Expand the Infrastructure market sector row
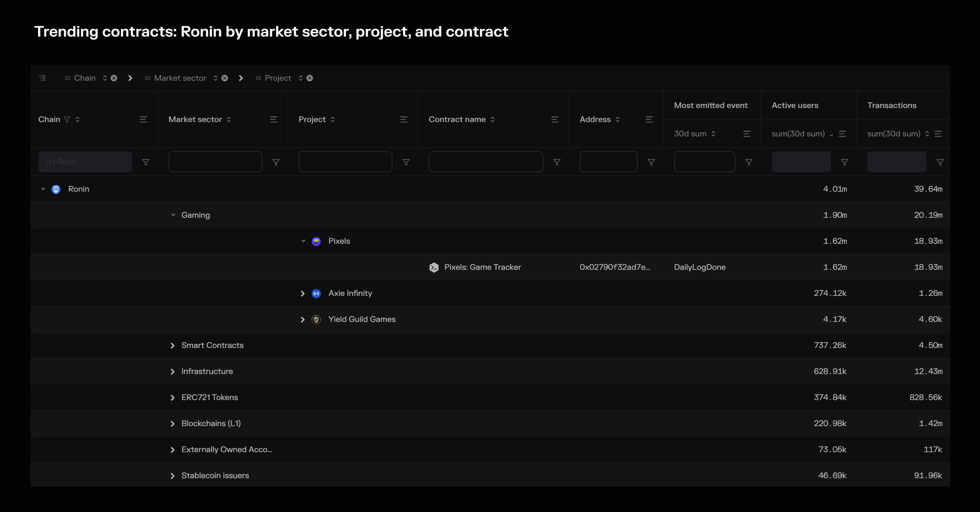Screen dimensions: 980x512 172,371
